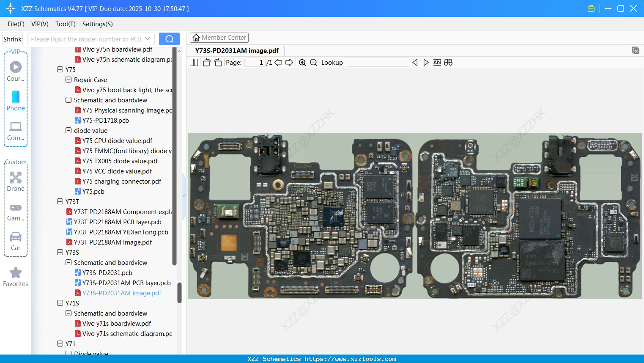Collapse the Y73S tree node
The height and width of the screenshot is (363, 644).
point(60,252)
